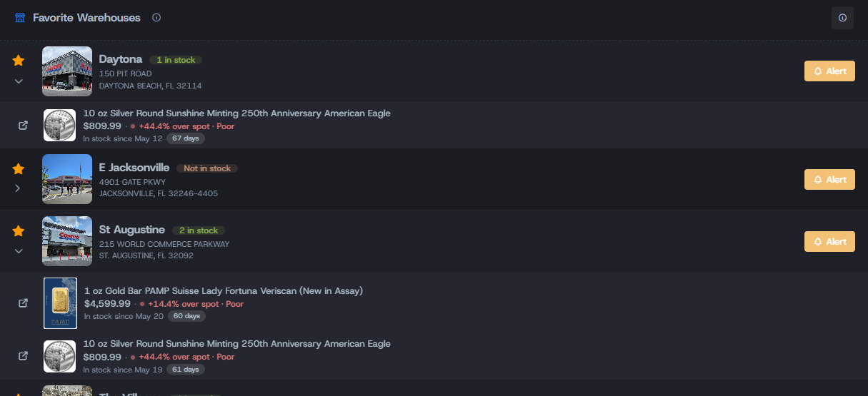Set an Alert for E Jacksonville warehouse
868x396 pixels.
pos(829,180)
